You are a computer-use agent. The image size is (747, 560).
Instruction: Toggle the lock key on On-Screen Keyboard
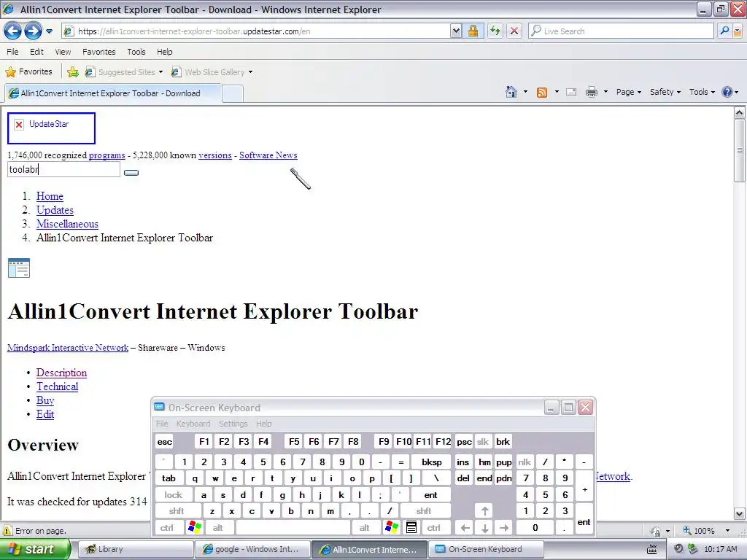point(174,495)
